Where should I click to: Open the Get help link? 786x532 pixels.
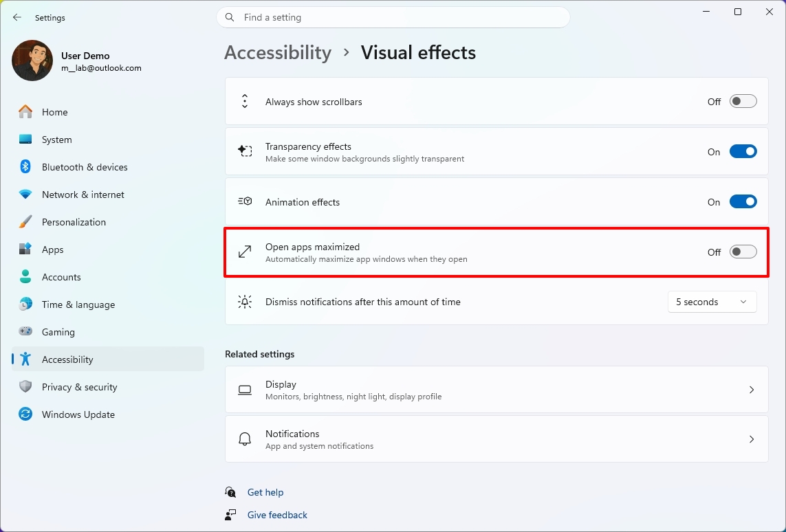265,492
